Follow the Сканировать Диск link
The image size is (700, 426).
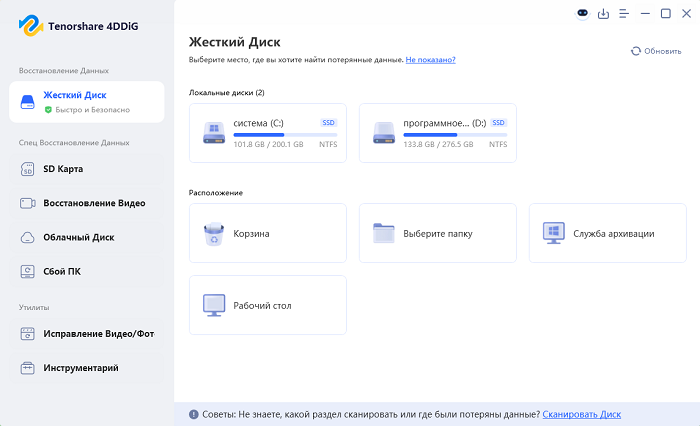click(582, 414)
